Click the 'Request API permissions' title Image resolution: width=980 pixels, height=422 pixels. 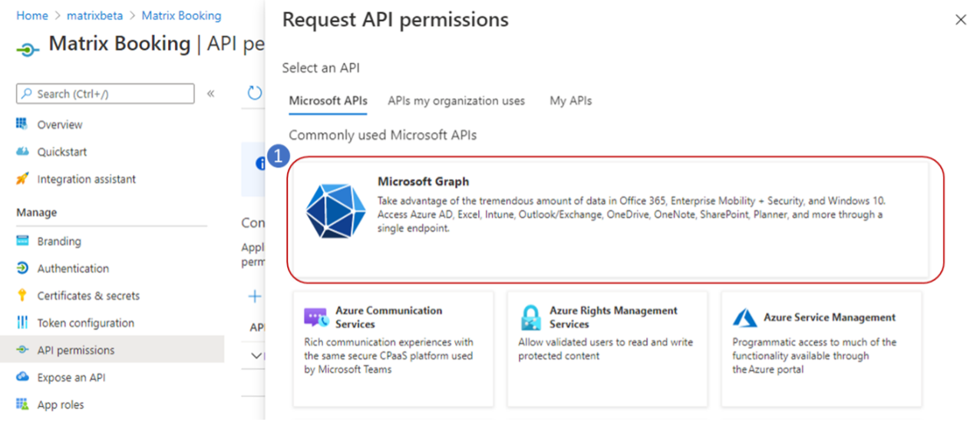[x=395, y=20]
